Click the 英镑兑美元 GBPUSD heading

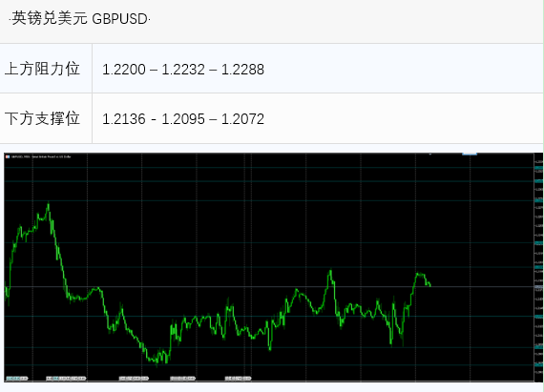tap(80, 19)
